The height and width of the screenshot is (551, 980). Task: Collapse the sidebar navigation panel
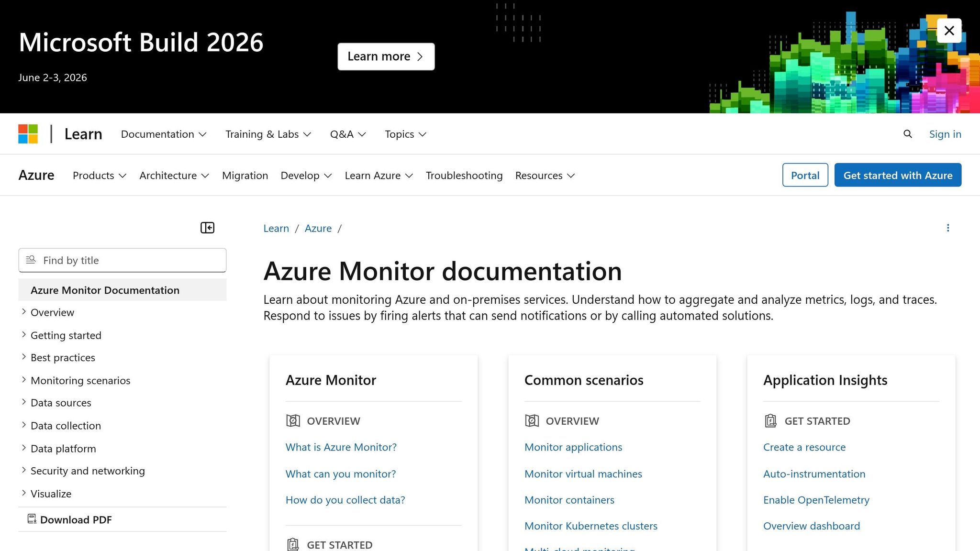coord(207,228)
